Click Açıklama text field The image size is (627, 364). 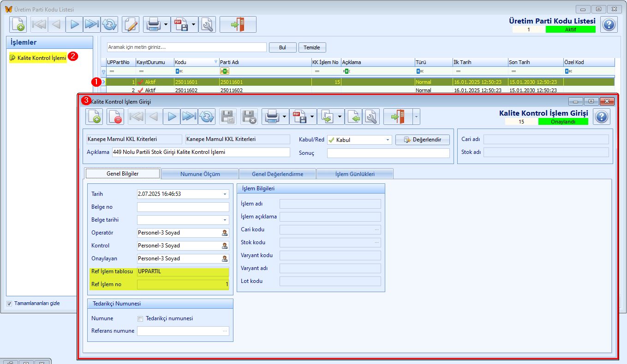point(201,152)
